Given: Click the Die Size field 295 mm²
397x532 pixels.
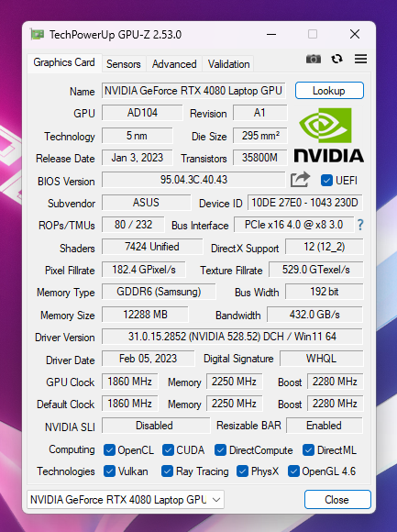Looking at the screenshot, I should coord(260,136).
